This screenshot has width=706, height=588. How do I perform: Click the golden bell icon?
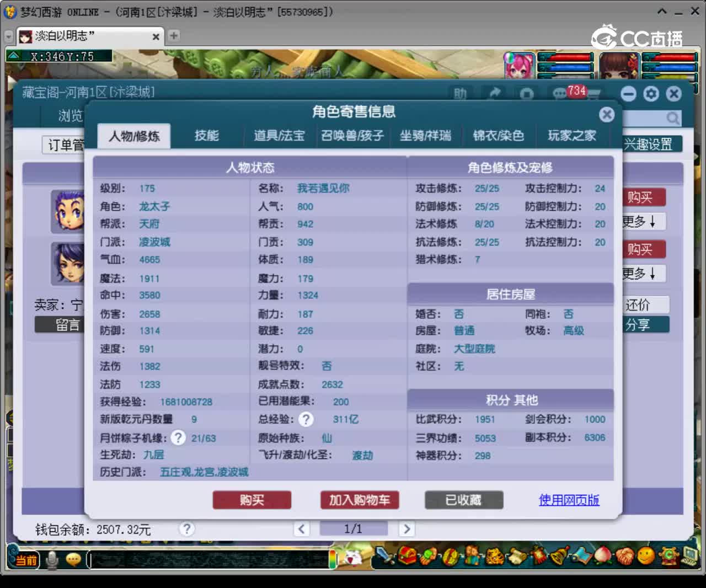tap(559, 556)
